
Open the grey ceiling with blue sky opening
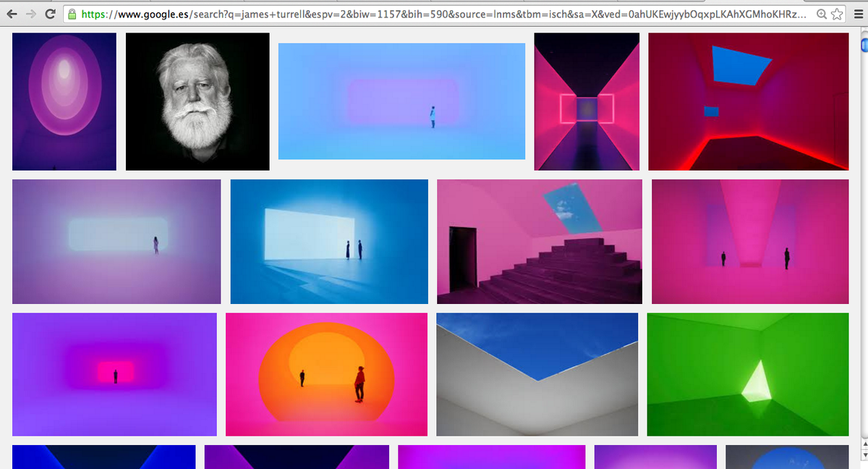(x=537, y=374)
